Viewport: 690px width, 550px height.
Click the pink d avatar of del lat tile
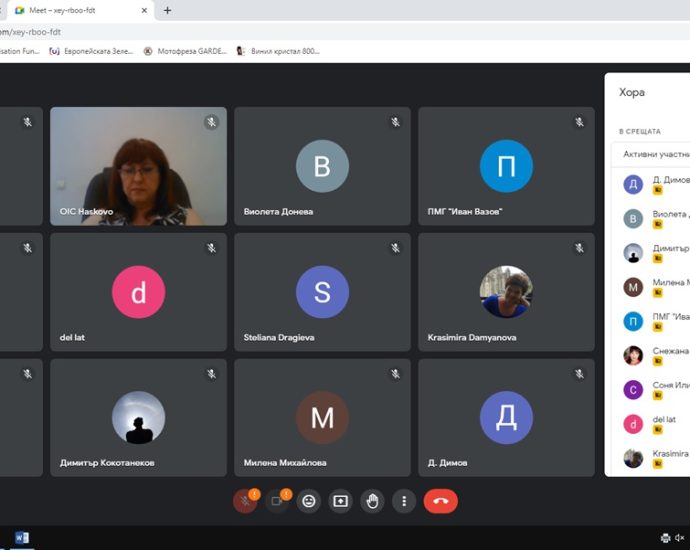tap(139, 292)
